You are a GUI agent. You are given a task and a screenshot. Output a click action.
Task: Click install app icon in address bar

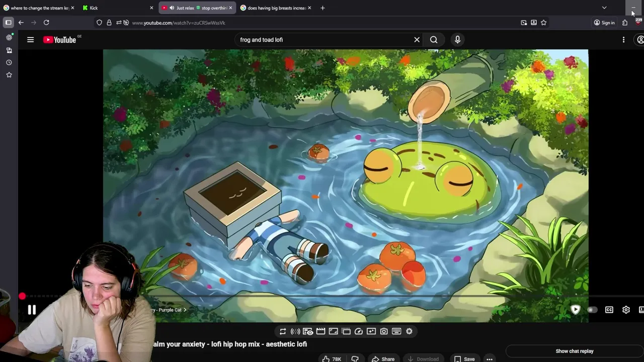[534, 23]
